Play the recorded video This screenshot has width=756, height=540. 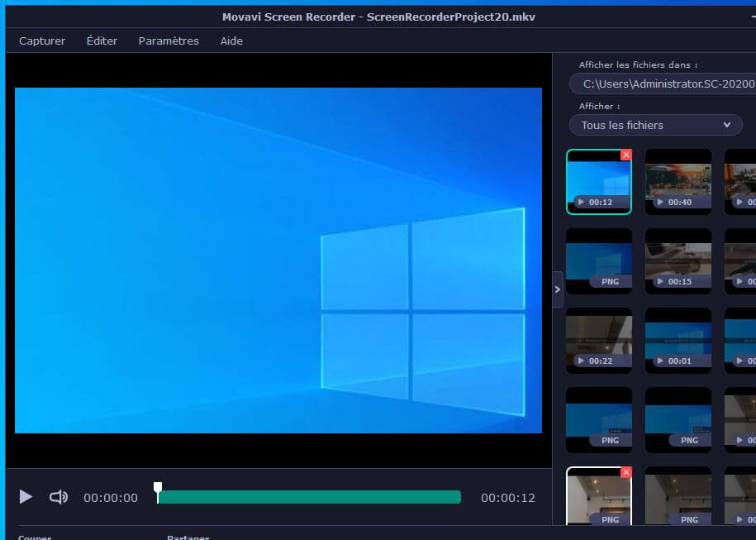[26, 497]
